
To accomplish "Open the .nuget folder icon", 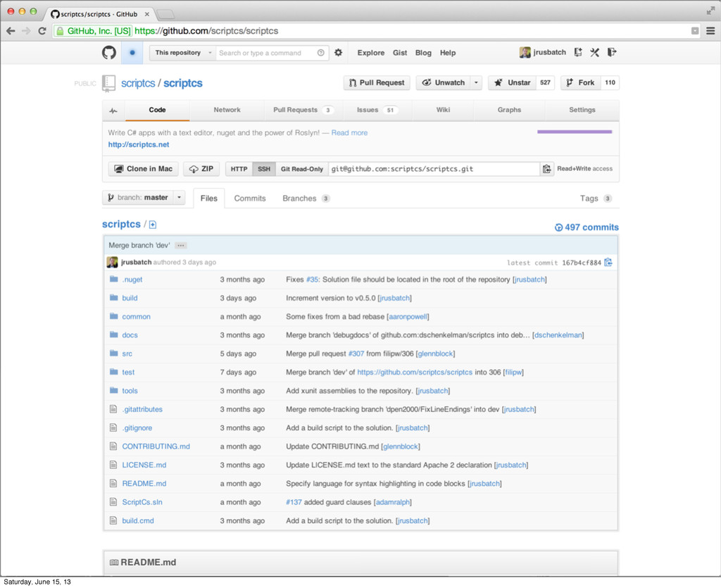I will pyautogui.click(x=113, y=279).
